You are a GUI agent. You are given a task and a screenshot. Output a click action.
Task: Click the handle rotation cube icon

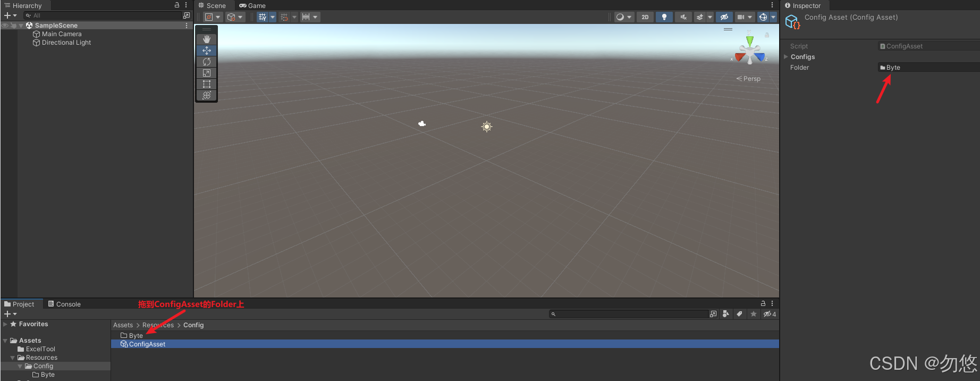tap(231, 17)
